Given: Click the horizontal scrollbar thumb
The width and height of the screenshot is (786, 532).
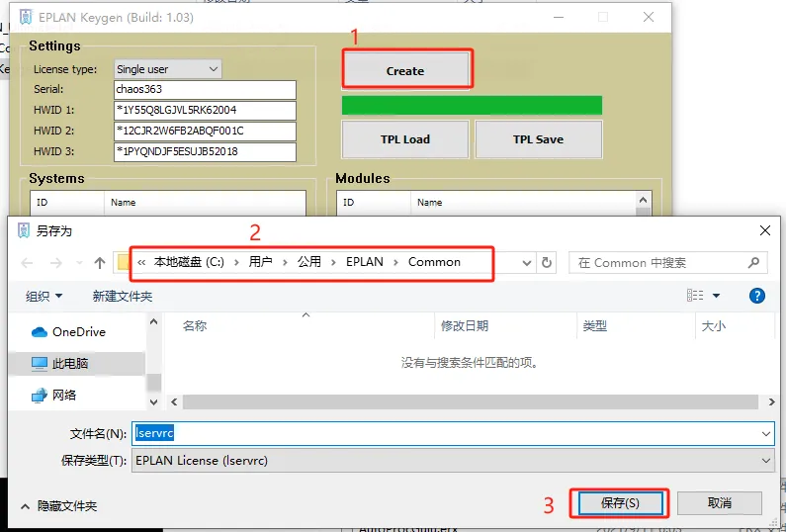Looking at the screenshot, I should coord(471,401).
